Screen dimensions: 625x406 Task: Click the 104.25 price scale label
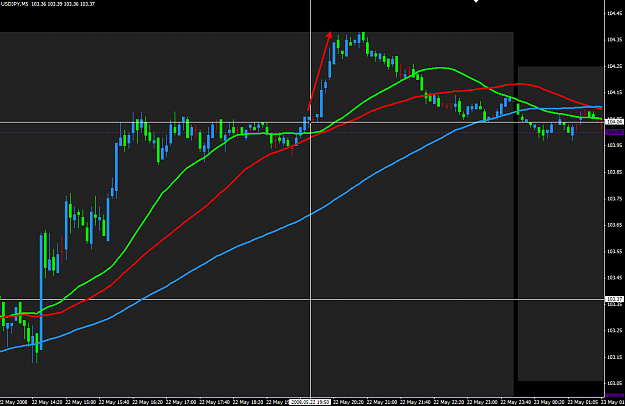click(614, 66)
